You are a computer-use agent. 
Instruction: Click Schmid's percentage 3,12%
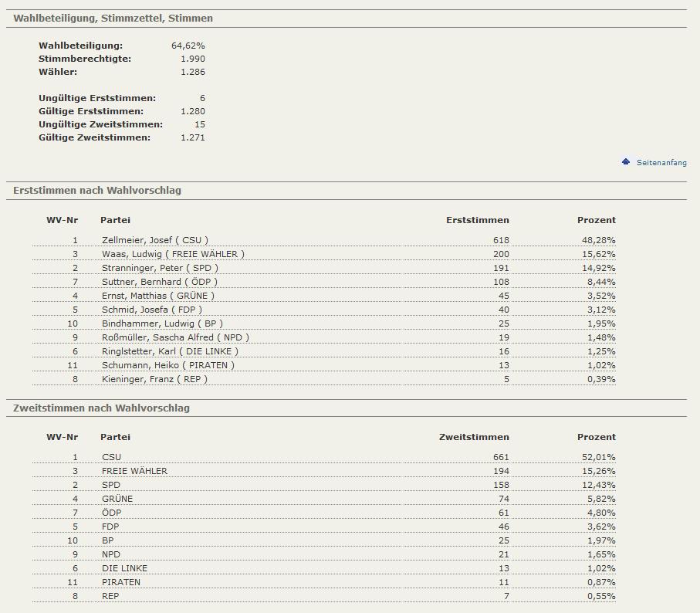[601, 310]
